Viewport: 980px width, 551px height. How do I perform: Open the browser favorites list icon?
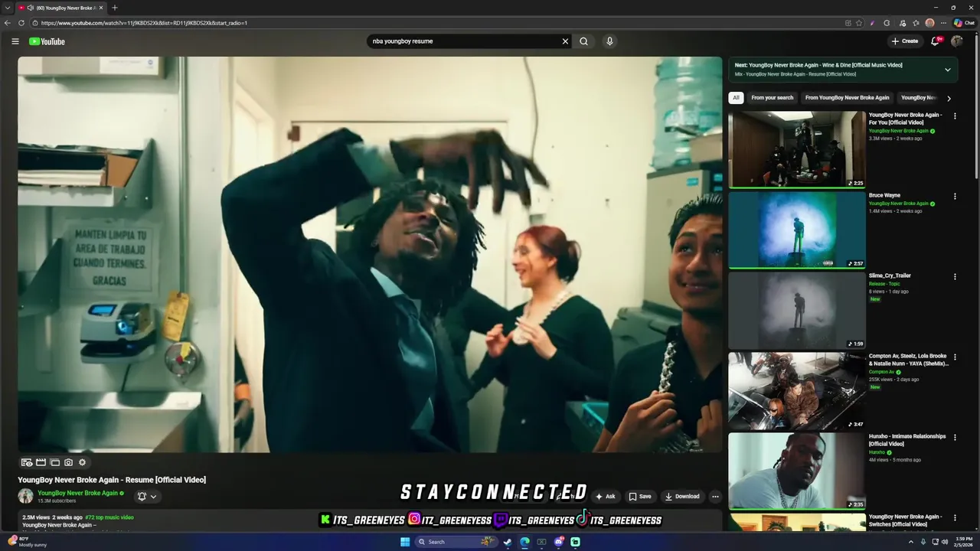coord(916,23)
